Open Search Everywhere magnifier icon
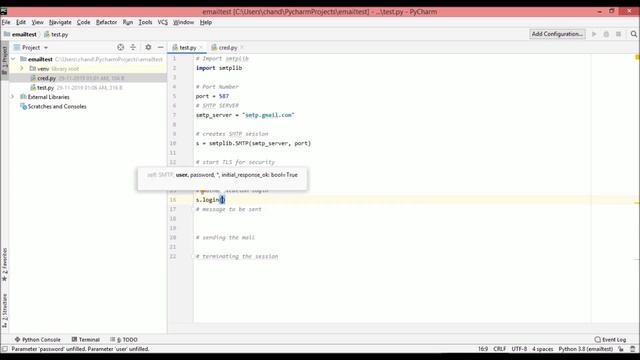Image resolution: width=640 pixels, height=360 pixels. click(x=633, y=34)
